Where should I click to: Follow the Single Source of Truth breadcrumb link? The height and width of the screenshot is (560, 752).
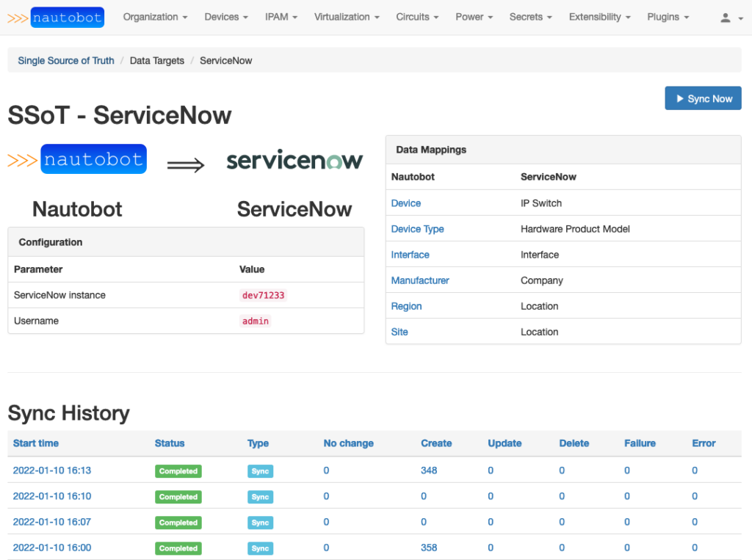[65, 60]
